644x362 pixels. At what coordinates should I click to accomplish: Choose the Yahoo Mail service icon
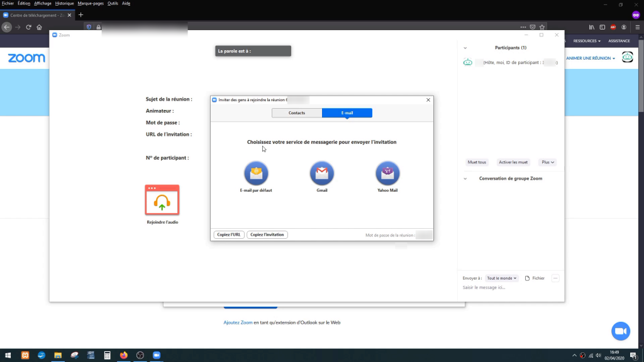click(387, 173)
